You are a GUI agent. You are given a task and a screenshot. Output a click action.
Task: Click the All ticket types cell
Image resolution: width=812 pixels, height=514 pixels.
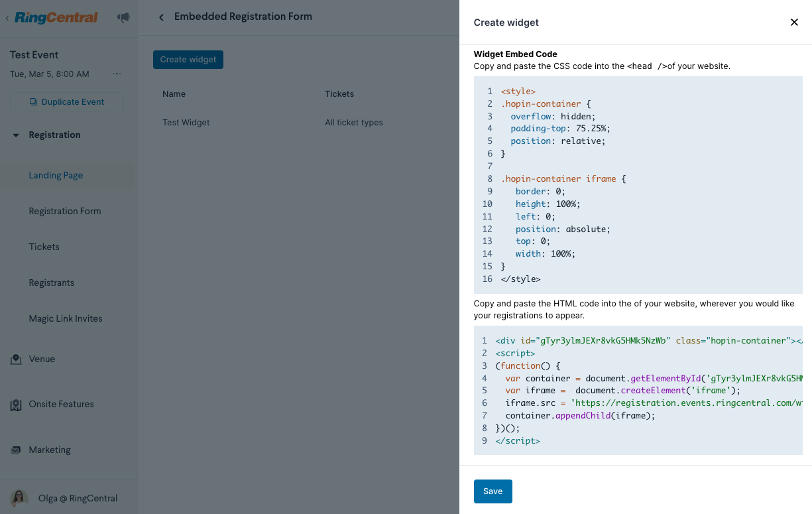coord(354,123)
